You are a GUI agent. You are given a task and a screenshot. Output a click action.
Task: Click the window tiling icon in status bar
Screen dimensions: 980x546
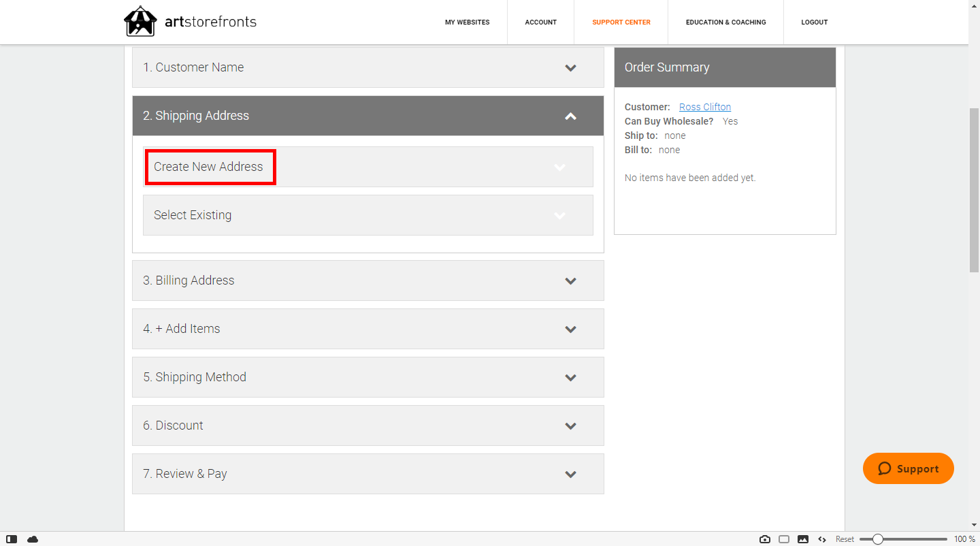pyautogui.click(x=784, y=539)
